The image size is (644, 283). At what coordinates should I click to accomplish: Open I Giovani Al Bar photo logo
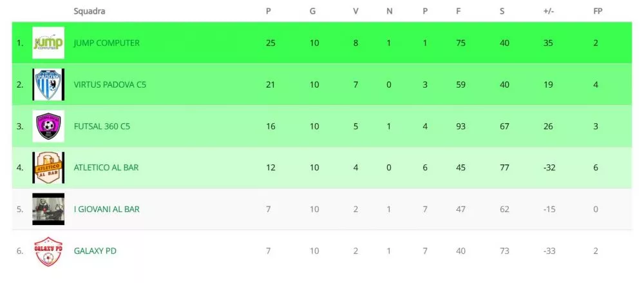(x=48, y=210)
